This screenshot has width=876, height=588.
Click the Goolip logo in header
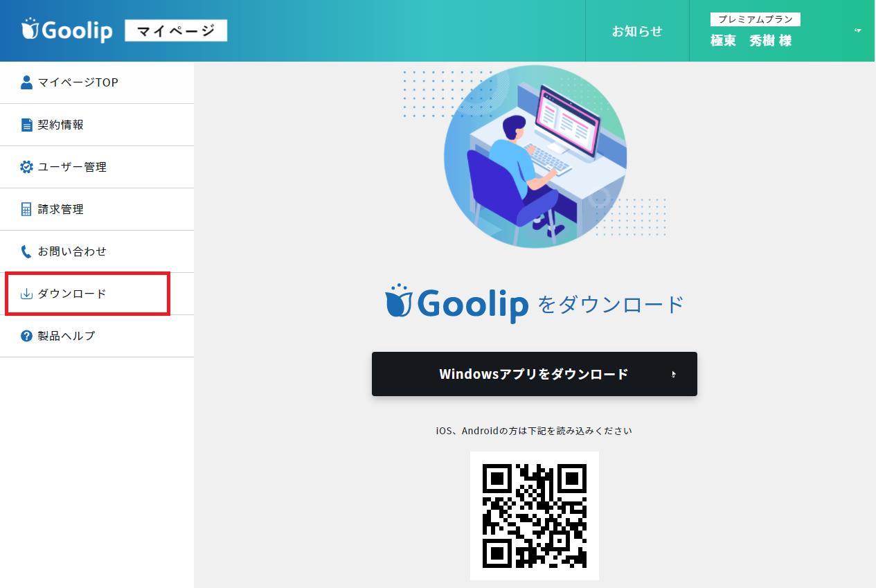pyautogui.click(x=66, y=30)
